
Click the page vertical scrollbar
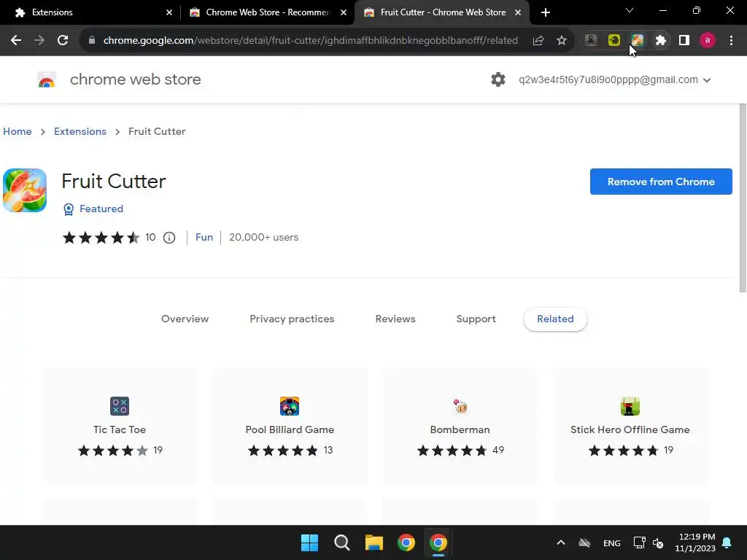(x=743, y=198)
